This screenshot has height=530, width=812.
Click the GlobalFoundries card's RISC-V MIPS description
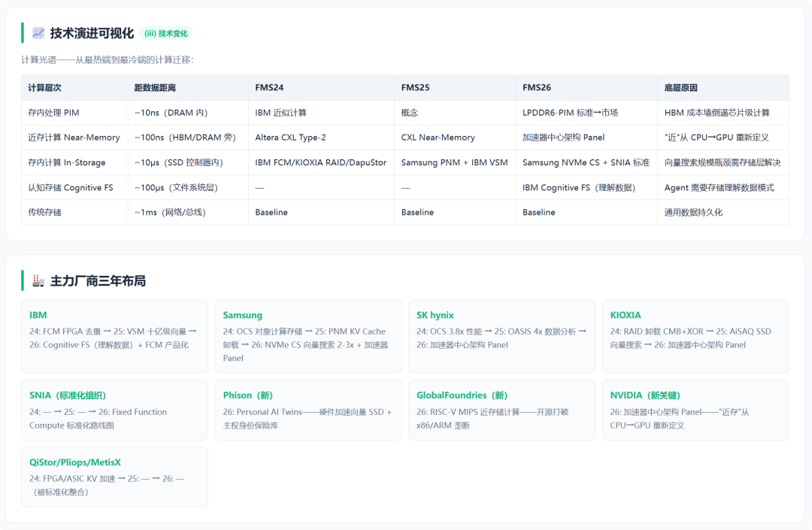pos(492,419)
